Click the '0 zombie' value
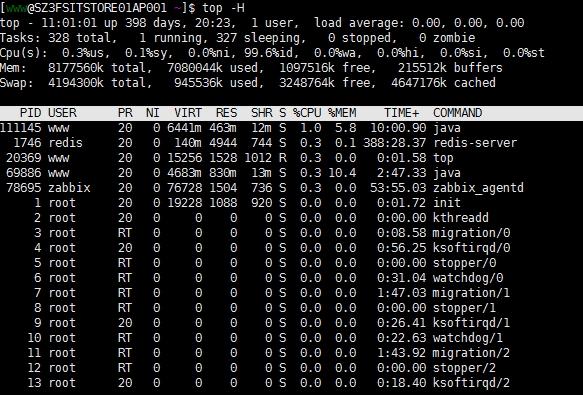Image resolution: width=583 pixels, height=395 pixels. pyautogui.click(x=447, y=38)
